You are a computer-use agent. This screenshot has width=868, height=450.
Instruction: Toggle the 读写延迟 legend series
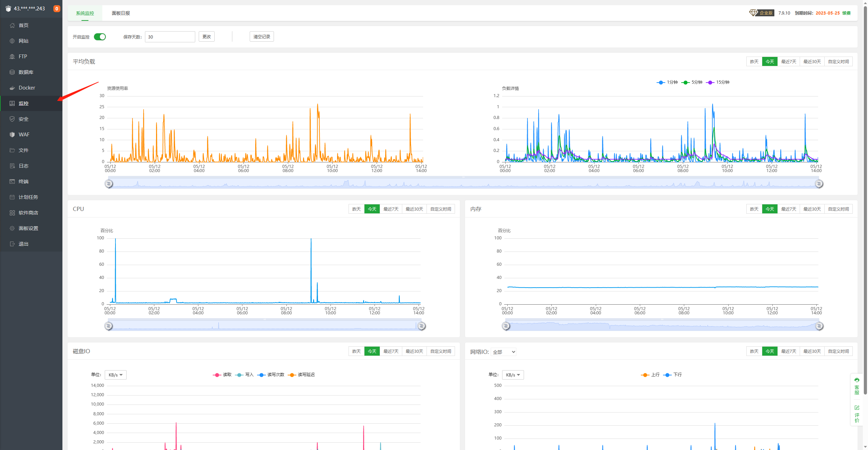(x=301, y=375)
